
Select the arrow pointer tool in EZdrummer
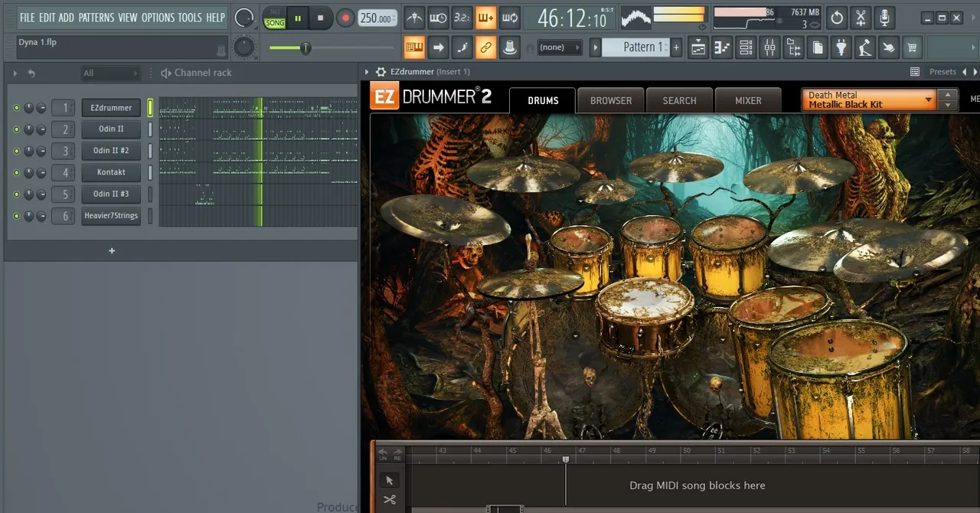[389, 480]
